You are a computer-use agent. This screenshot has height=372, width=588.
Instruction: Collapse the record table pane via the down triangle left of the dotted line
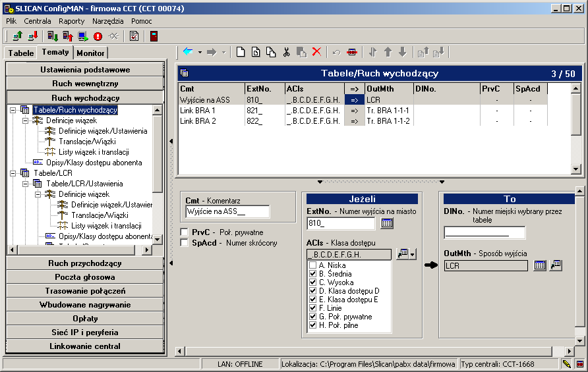(x=320, y=182)
